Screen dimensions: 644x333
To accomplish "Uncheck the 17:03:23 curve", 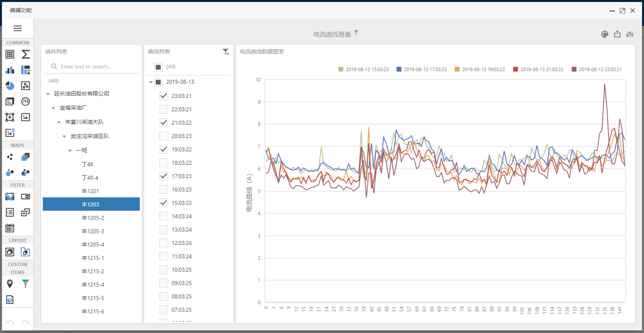I will click(164, 176).
